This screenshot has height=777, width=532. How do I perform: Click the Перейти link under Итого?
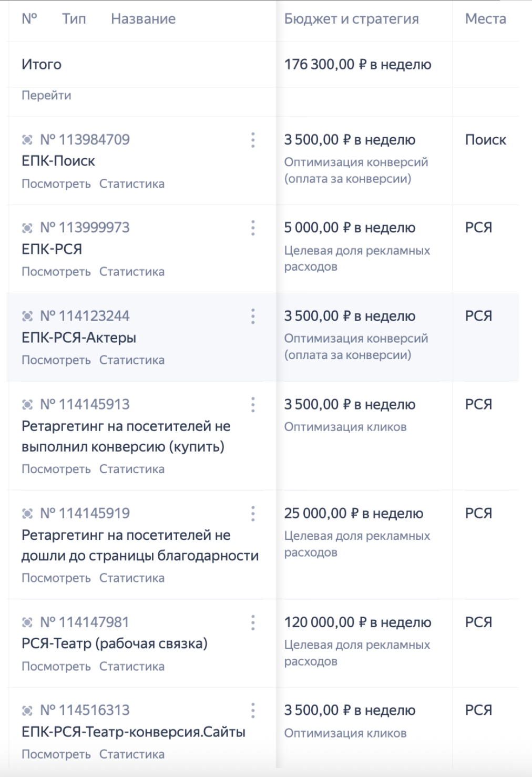(46, 96)
